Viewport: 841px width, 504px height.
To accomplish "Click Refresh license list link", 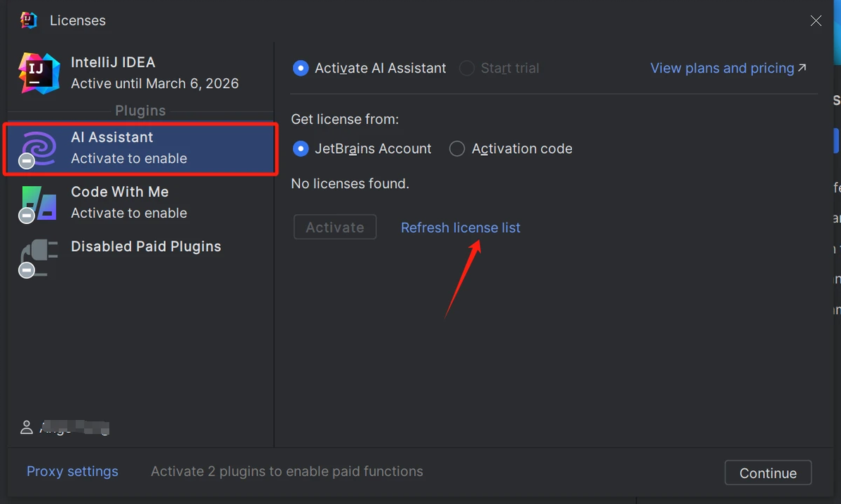I will [460, 228].
